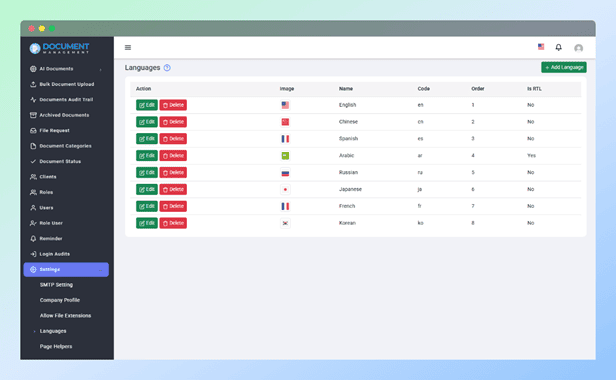Image resolution: width=616 pixels, height=380 pixels.
Task: Click the Arabic 'Yes' RTL value
Action: [531, 156]
